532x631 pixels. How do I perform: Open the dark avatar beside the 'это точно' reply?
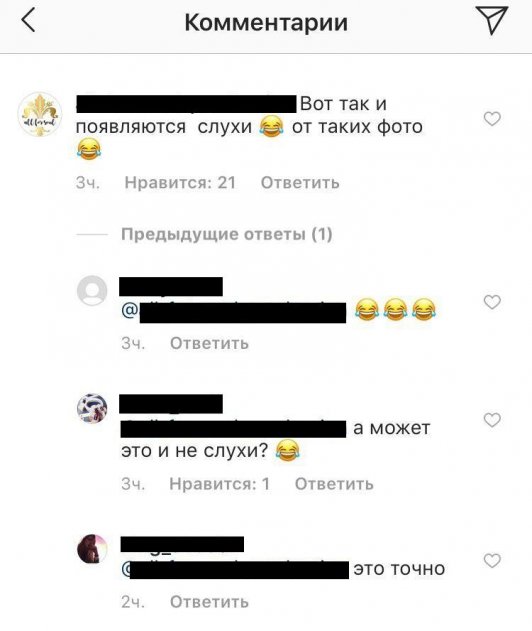coord(92,549)
